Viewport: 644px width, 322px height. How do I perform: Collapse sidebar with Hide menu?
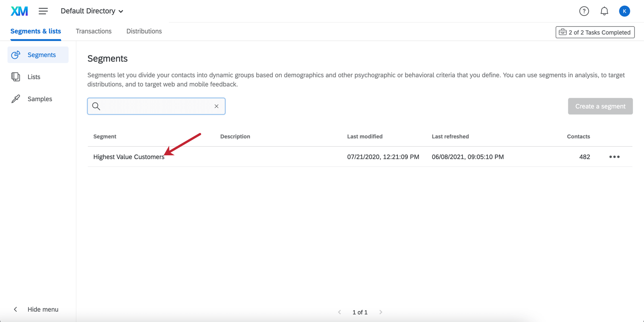[36, 309]
